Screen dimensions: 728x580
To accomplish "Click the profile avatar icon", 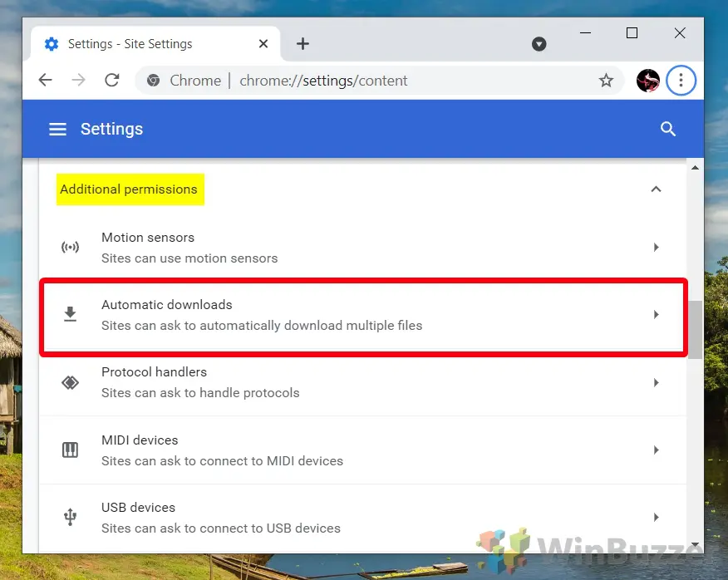I will click(648, 81).
